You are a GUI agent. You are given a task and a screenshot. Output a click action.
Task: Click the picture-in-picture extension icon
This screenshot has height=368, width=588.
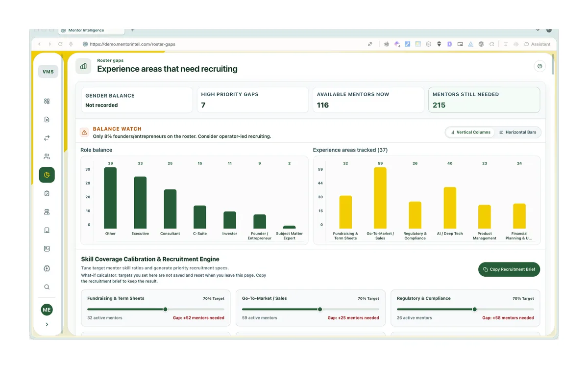pos(460,44)
